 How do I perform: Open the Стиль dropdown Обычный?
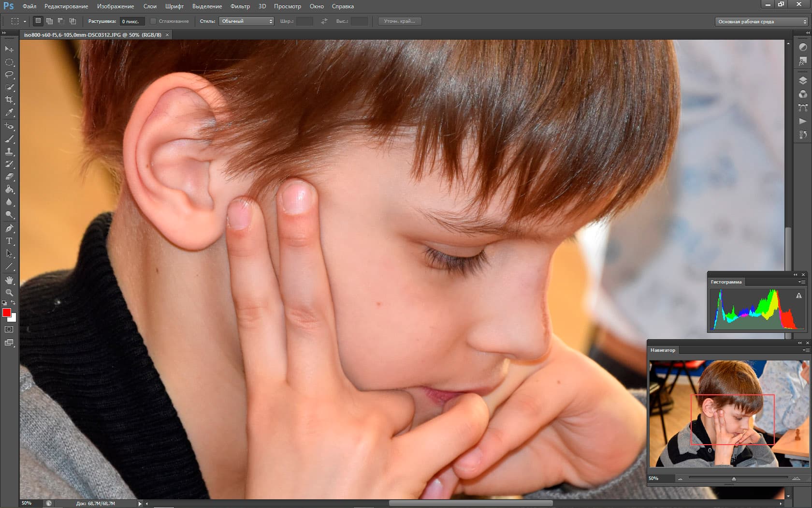pyautogui.click(x=246, y=21)
